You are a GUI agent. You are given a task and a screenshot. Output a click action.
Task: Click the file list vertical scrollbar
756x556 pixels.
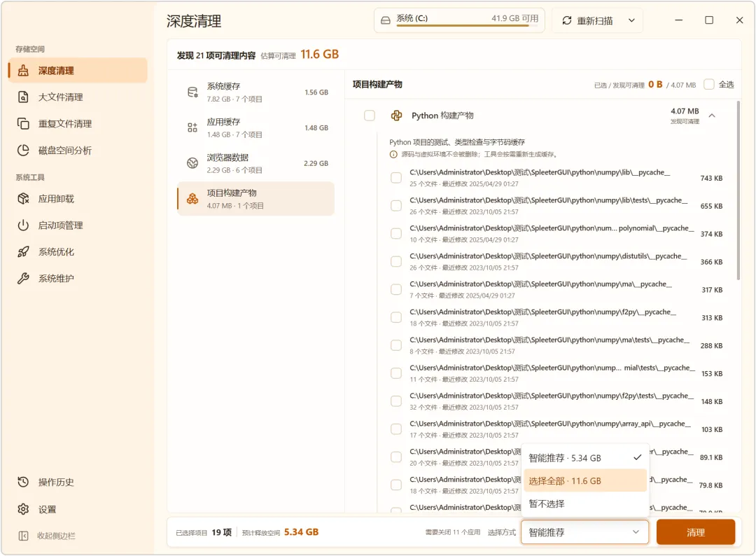(738, 190)
